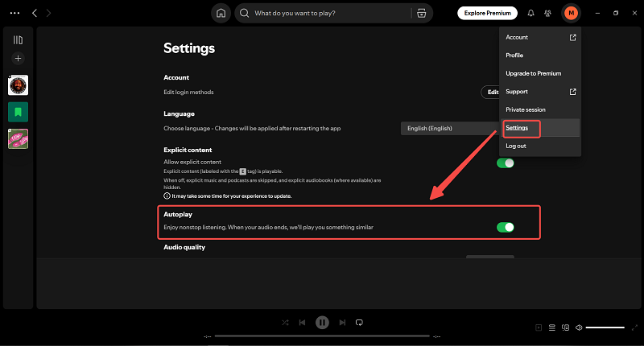Collapse Your Library sidebar icon
Viewport: 644px width, 346px height.
[x=18, y=39]
